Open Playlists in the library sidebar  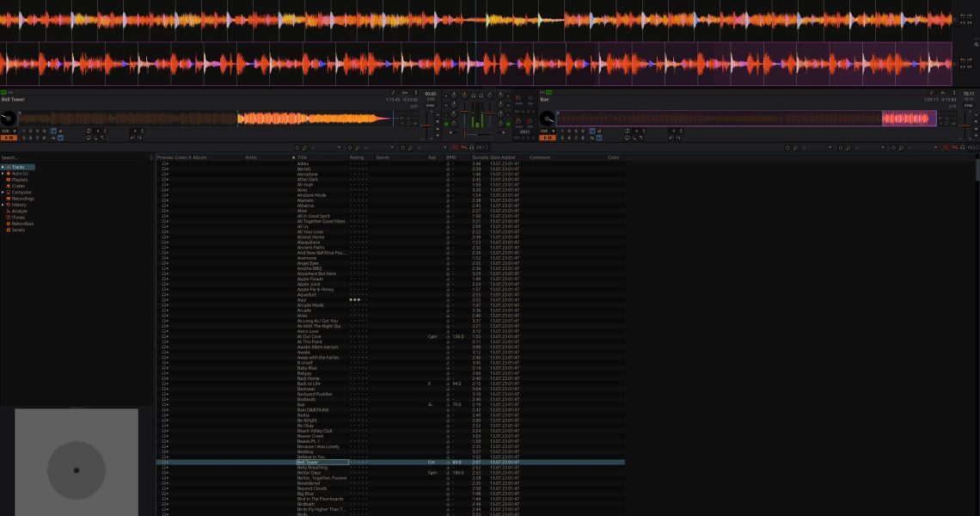tap(19, 180)
